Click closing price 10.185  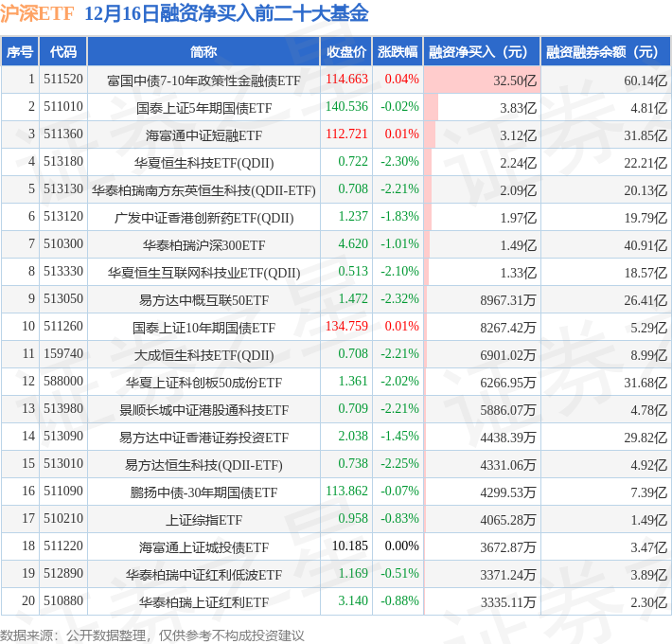(350, 546)
